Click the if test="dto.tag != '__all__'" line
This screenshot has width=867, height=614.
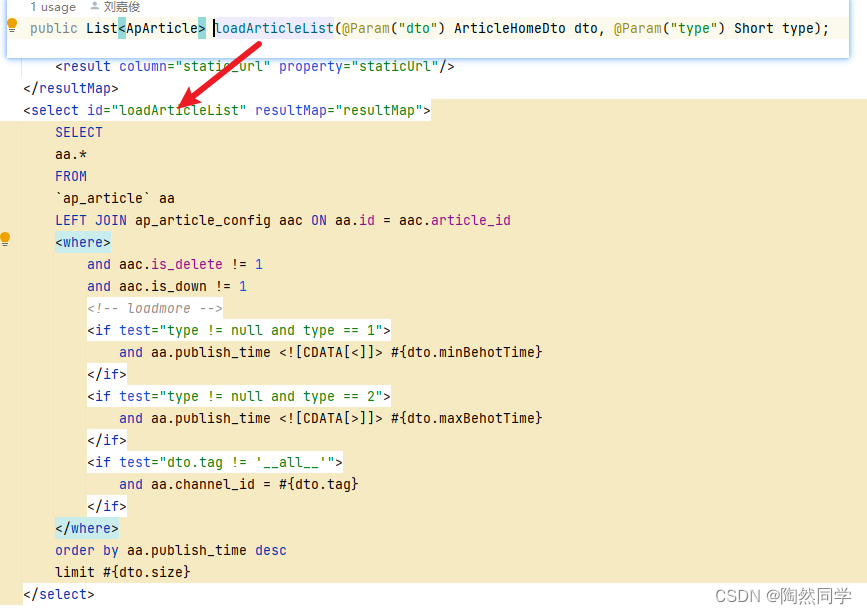coord(215,462)
